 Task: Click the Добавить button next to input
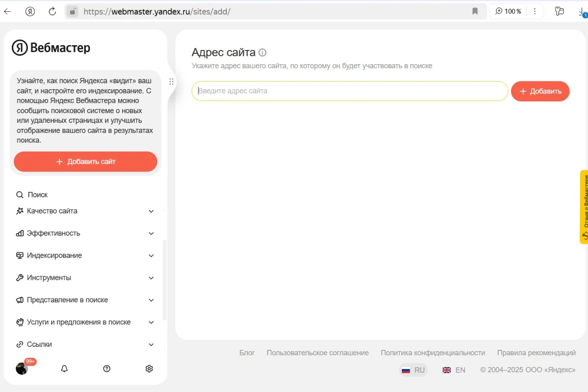coord(540,91)
